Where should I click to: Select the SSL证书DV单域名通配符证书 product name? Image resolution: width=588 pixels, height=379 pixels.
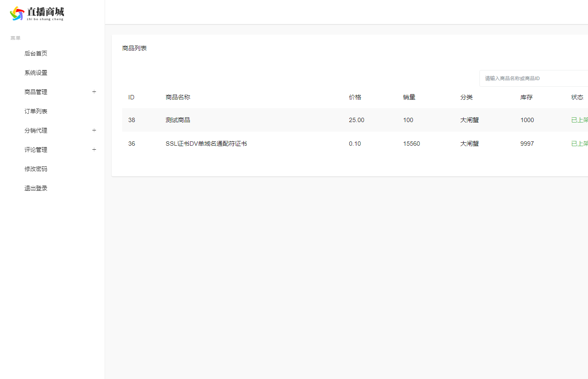pos(206,144)
